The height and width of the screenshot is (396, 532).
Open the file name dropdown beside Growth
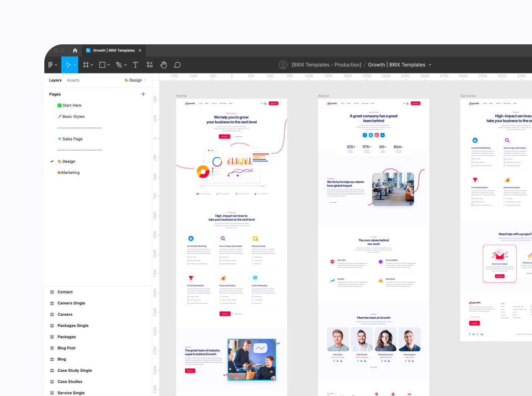pyautogui.click(x=430, y=65)
